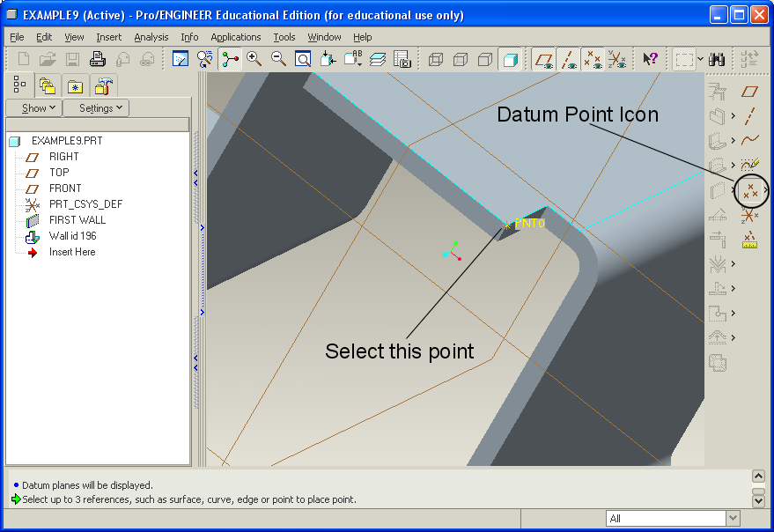Select FIRST WALL in model tree
The image size is (774, 532).
click(77, 220)
